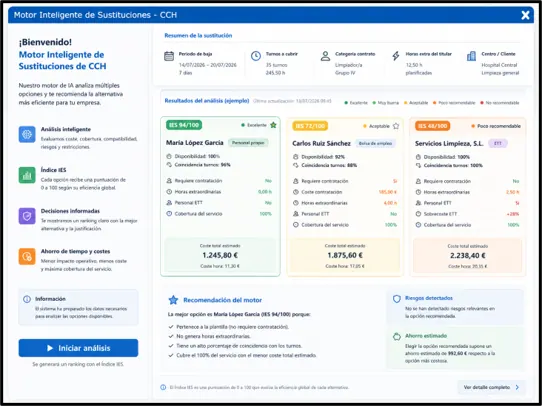Click the green chart Índice IES icon
Viewport: 542px width, 406px height.
pos(27,175)
